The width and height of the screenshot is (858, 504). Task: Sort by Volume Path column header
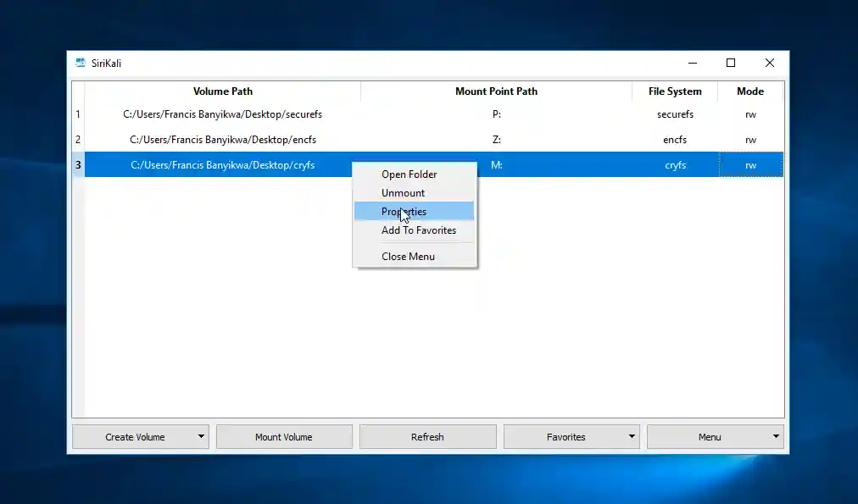222,91
